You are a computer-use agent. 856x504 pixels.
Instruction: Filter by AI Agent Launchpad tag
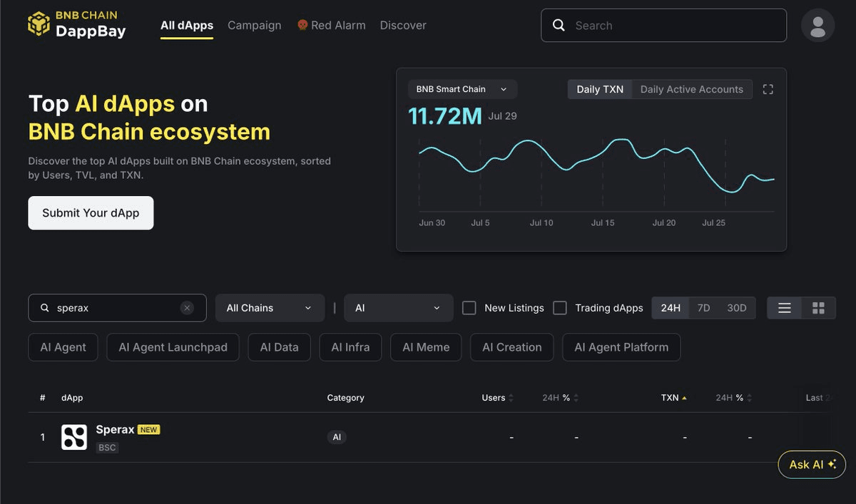(173, 347)
